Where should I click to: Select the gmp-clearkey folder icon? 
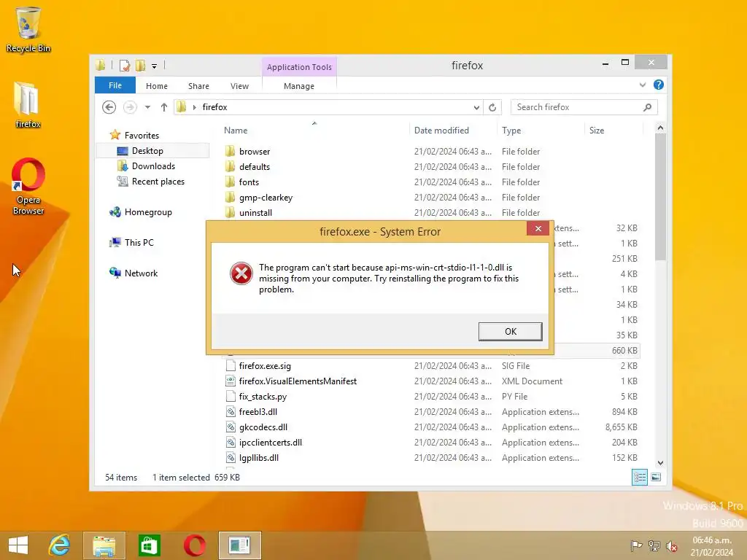tap(230, 197)
